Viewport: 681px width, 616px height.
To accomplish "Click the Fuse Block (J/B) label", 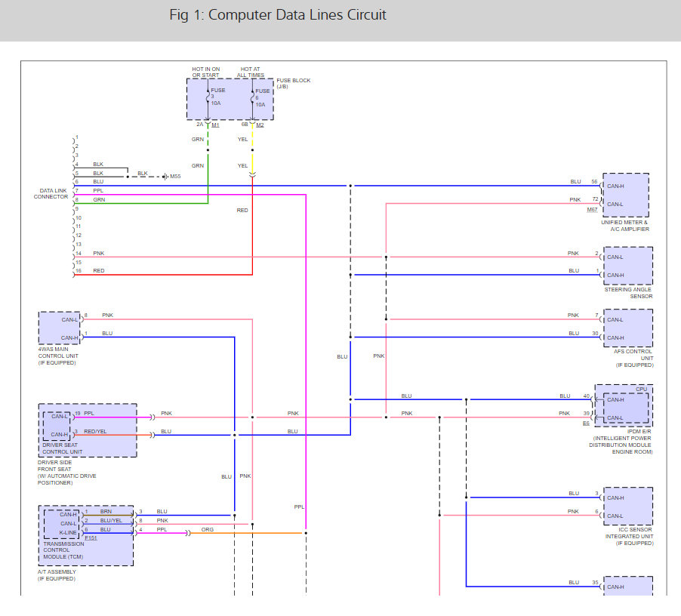I will [x=294, y=83].
